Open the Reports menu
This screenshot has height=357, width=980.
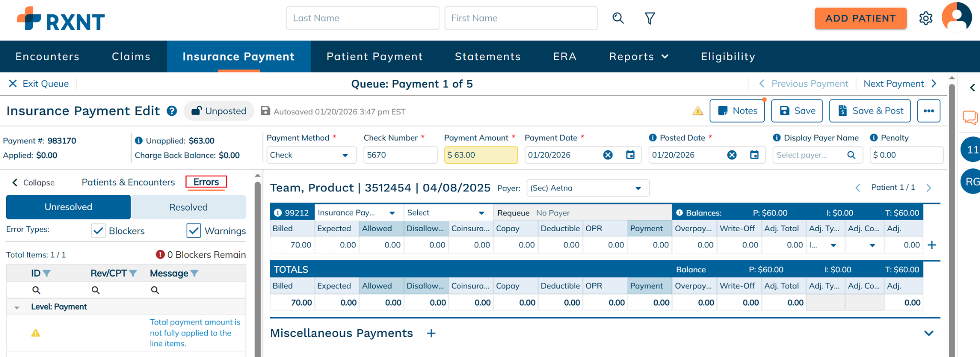pos(638,56)
